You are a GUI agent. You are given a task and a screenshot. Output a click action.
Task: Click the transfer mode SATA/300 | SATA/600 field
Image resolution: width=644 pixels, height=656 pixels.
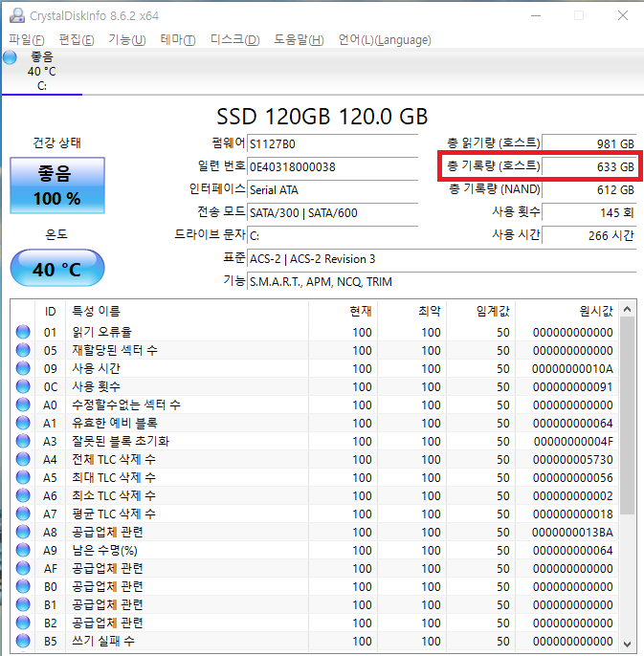[x=332, y=212]
